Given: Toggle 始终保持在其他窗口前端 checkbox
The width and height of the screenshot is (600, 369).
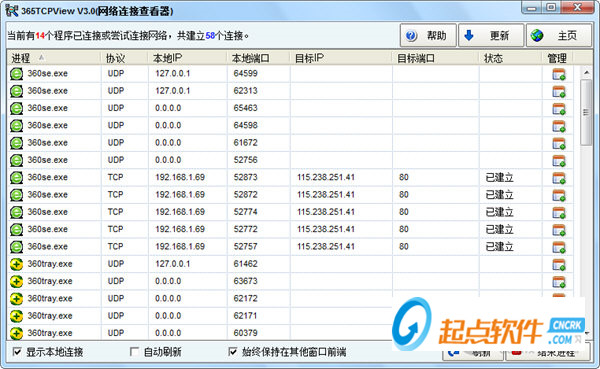Looking at the screenshot, I should pos(233,351).
